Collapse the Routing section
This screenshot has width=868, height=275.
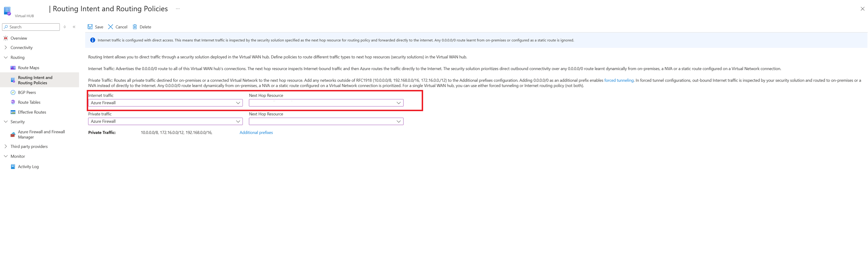[x=6, y=57]
